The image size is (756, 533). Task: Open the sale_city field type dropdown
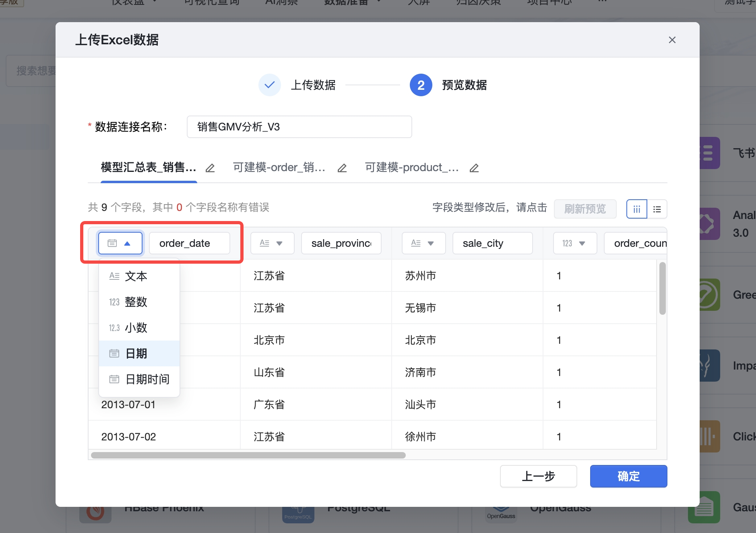[x=423, y=243]
